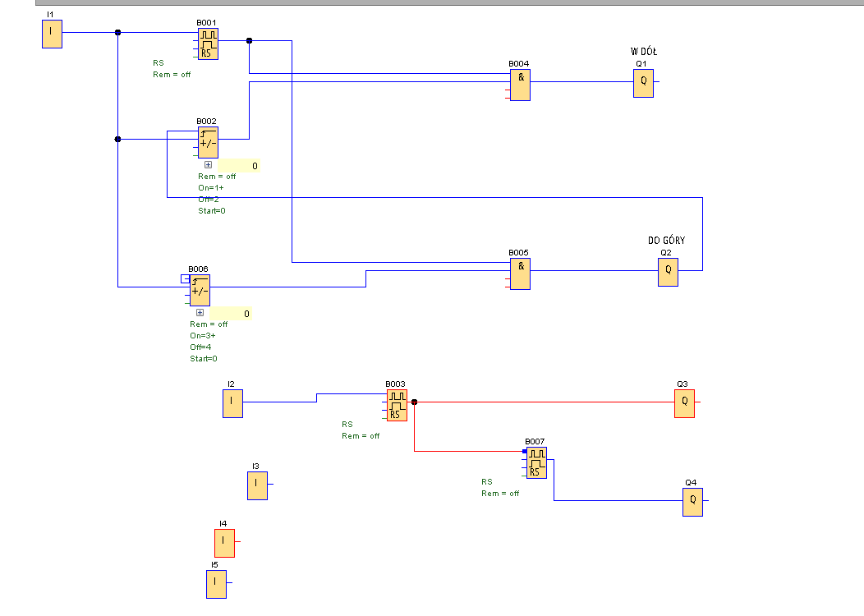Click the B004 block label
Viewport: 864px width, 616px height.
[x=518, y=64]
